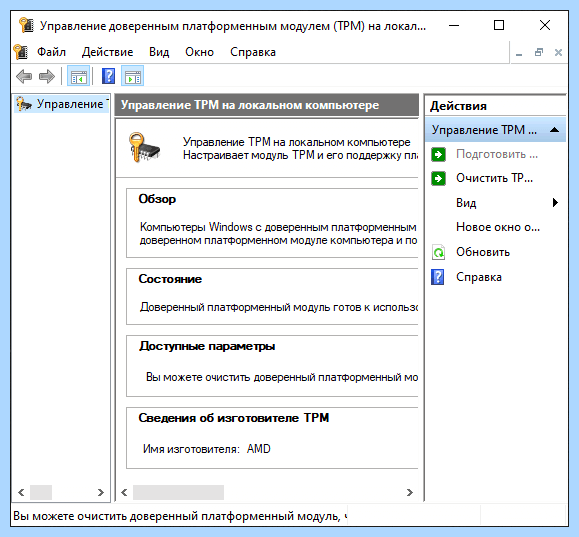Click the gray Управление TPM на локальном компьютере header
The width and height of the screenshot is (579, 537).
coord(266,105)
